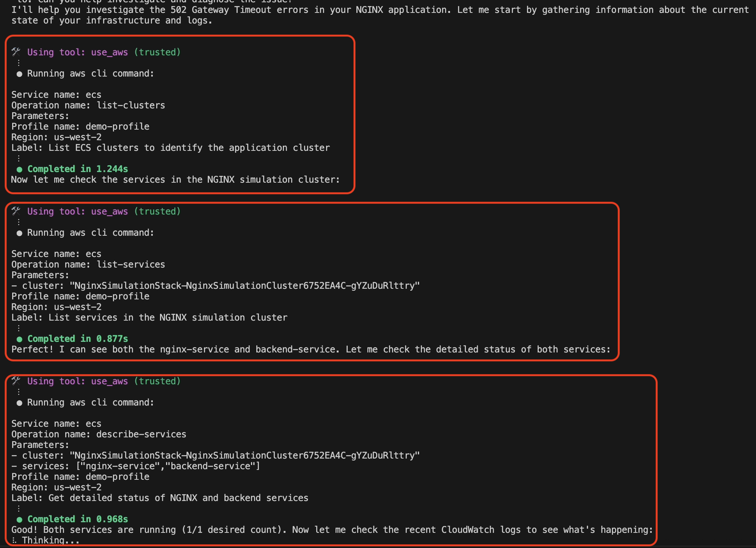This screenshot has height=548, width=756.
Task: Click the 'Completed in 1.244s' status text
Action: coord(77,169)
